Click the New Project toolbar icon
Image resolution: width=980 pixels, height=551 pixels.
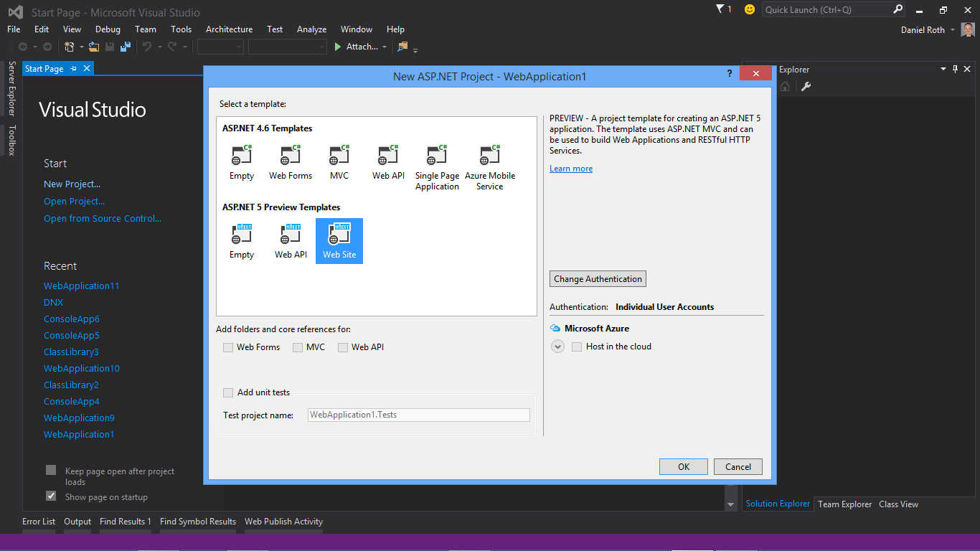point(69,47)
